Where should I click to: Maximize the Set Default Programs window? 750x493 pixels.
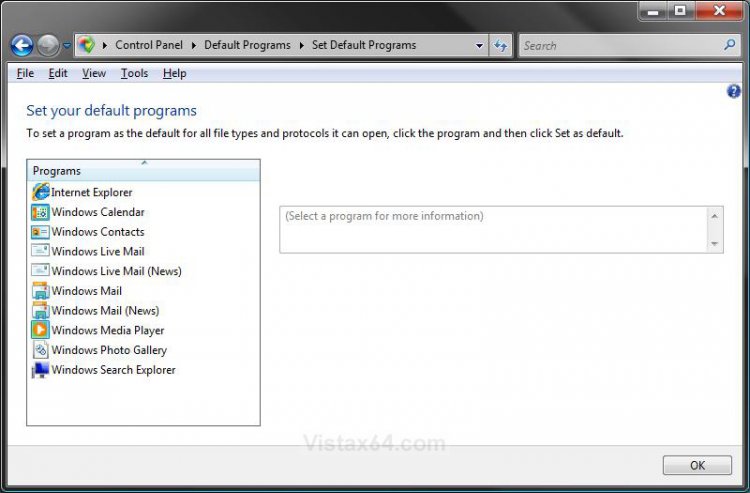[680, 11]
